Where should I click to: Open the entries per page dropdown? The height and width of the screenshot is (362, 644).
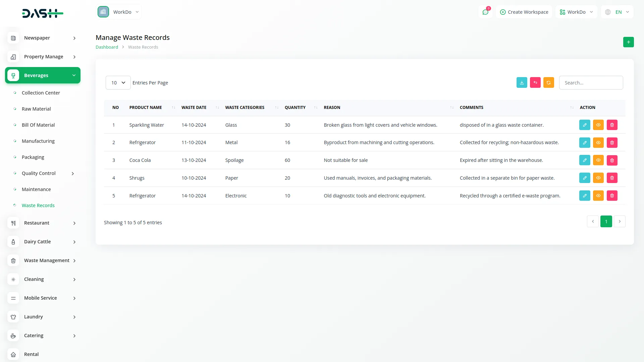(118, 83)
